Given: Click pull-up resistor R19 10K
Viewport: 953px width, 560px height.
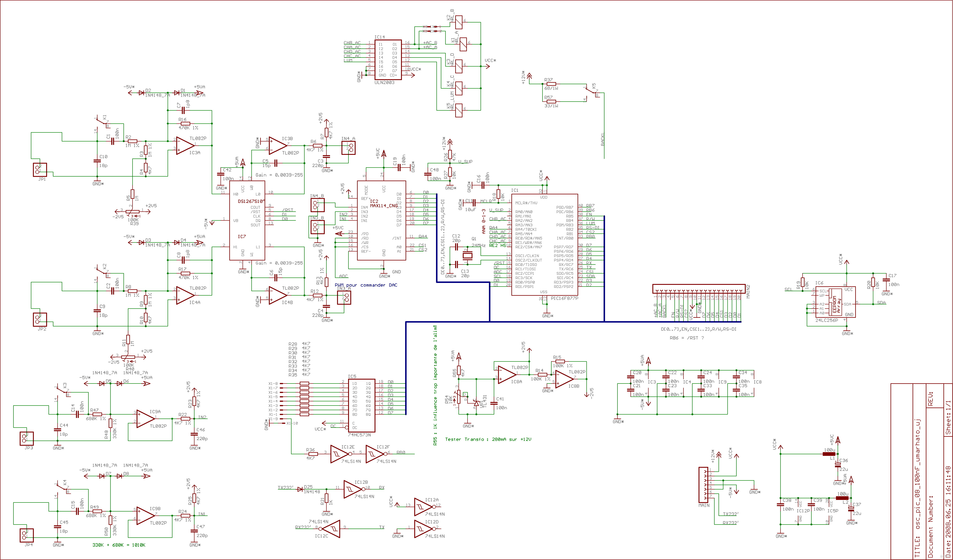Looking at the screenshot, I should [802, 282].
